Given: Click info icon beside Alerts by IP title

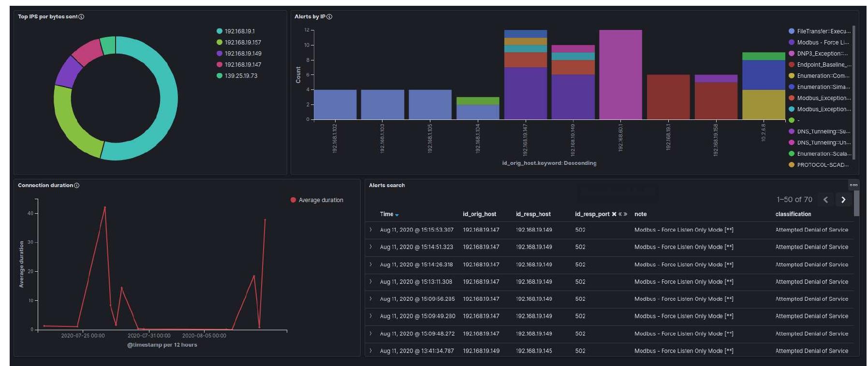Looking at the screenshot, I should [x=329, y=16].
